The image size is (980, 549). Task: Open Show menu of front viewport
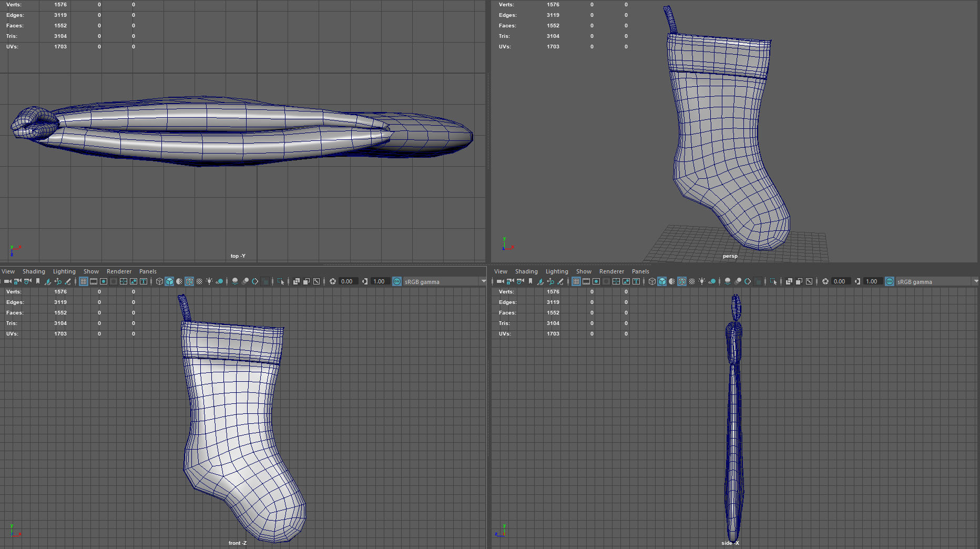coord(91,271)
